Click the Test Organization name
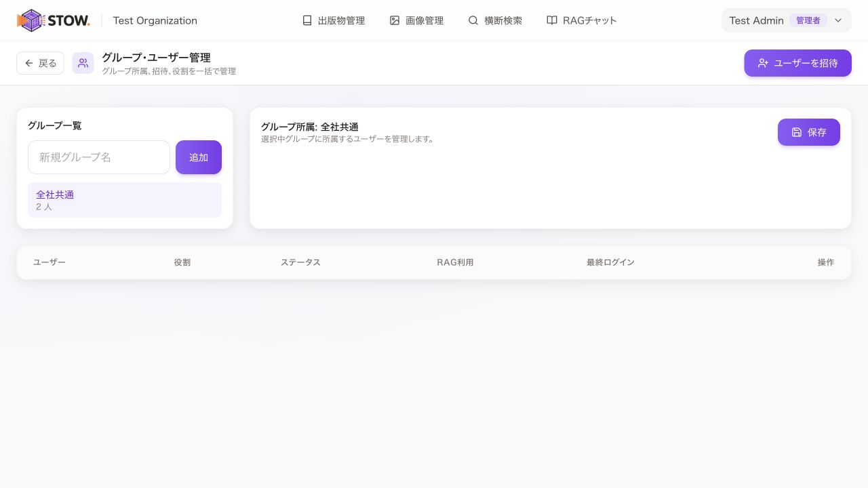Image resolution: width=868 pixels, height=488 pixels. tap(155, 20)
